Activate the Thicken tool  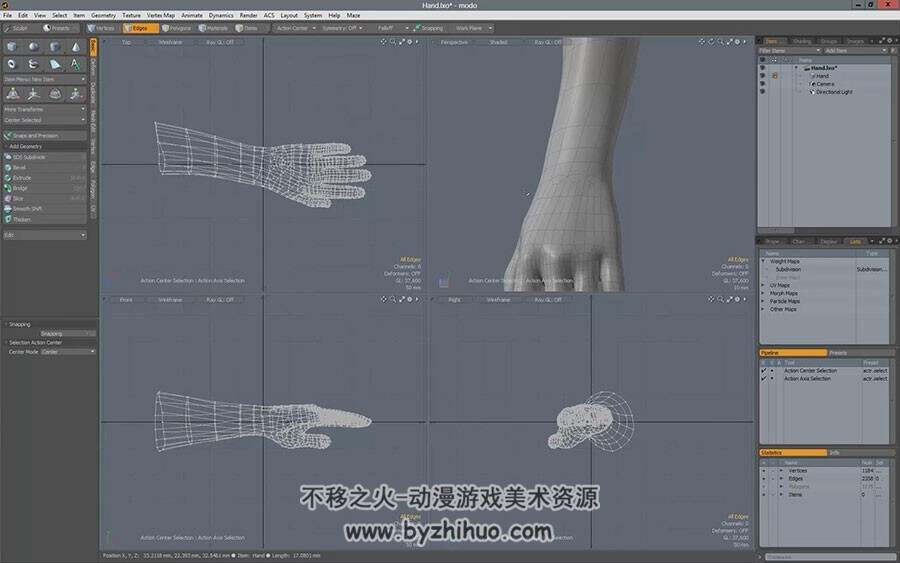point(45,219)
